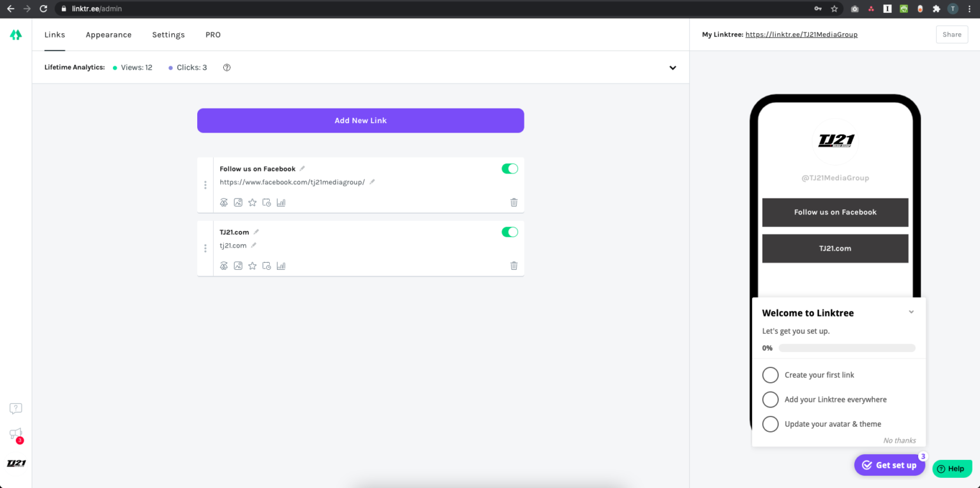Switch to the Appearance tab
This screenshot has height=488, width=980.
tap(108, 35)
